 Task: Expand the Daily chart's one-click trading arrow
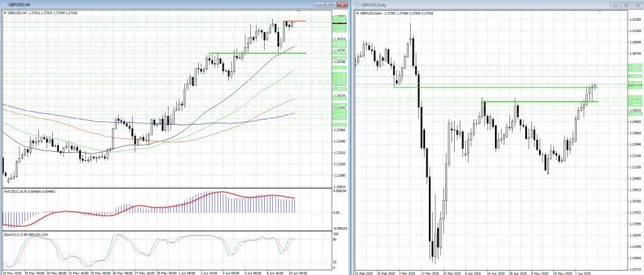357,13
